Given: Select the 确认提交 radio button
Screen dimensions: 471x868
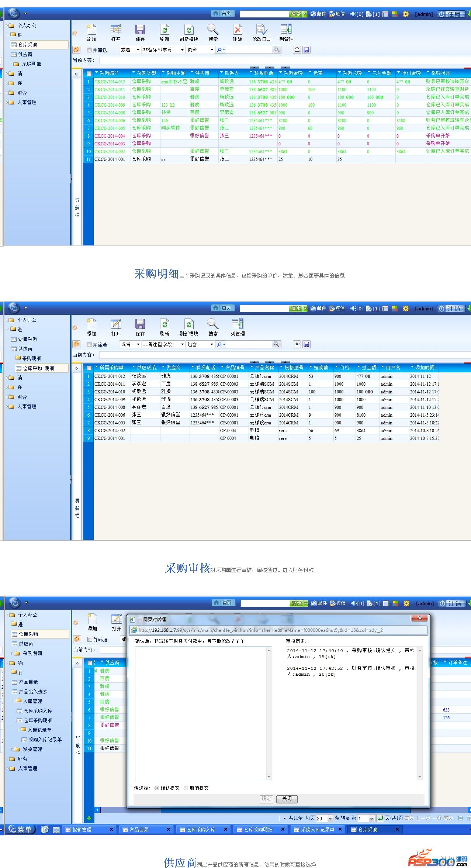Looking at the screenshot, I should [x=157, y=788].
